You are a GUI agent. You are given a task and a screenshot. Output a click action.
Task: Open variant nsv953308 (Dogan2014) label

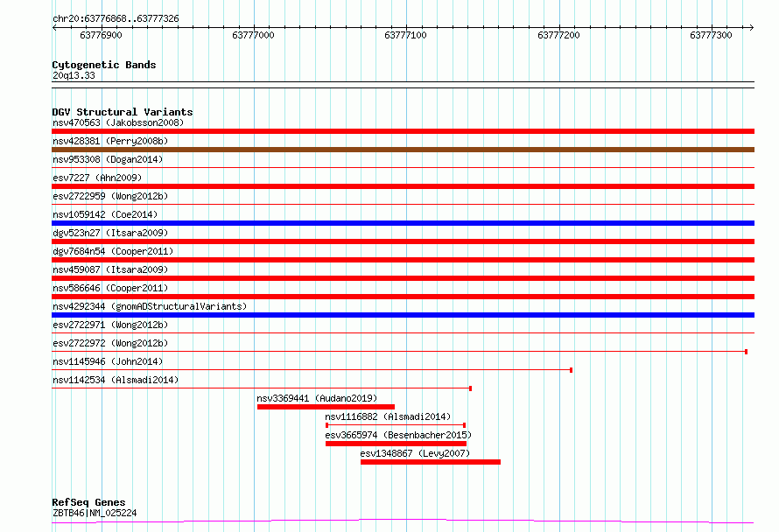(108, 159)
